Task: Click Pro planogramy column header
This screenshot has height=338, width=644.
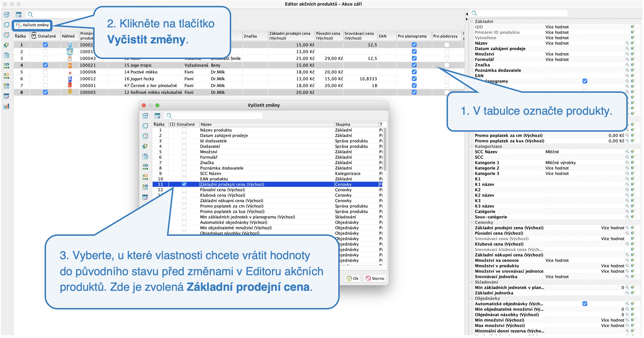Action: [x=414, y=36]
